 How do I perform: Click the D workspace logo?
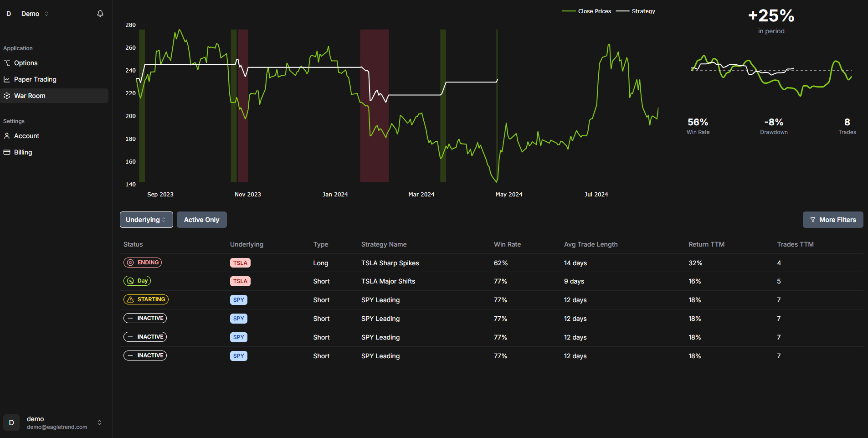click(x=9, y=14)
